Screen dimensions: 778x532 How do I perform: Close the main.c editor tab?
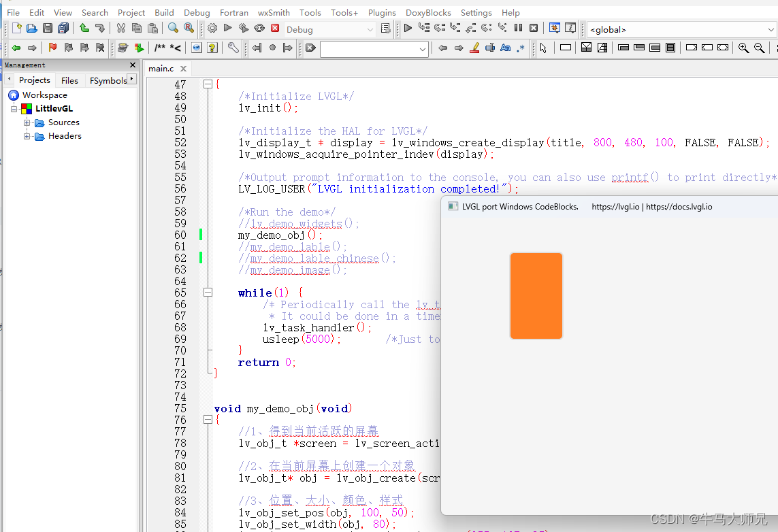[x=183, y=69]
